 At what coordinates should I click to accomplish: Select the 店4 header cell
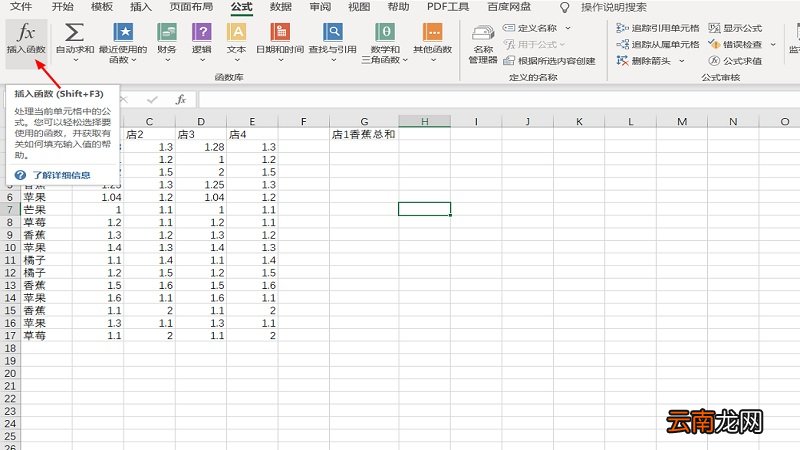pos(253,134)
